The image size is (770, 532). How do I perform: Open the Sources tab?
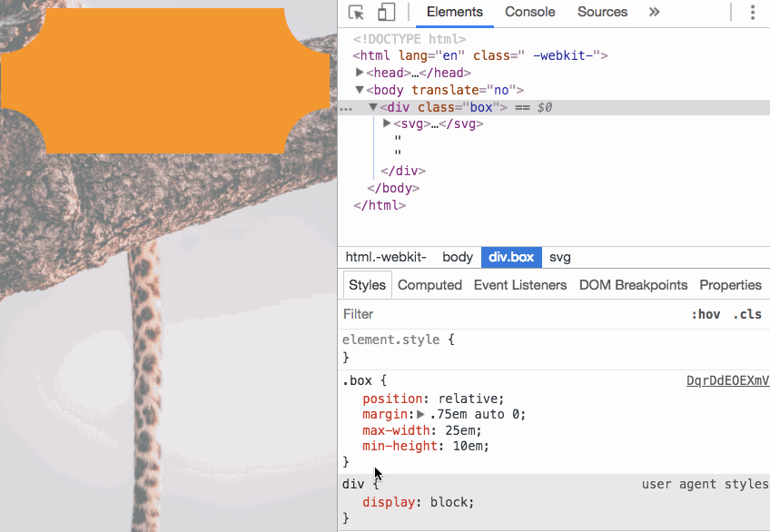click(x=602, y=12)
